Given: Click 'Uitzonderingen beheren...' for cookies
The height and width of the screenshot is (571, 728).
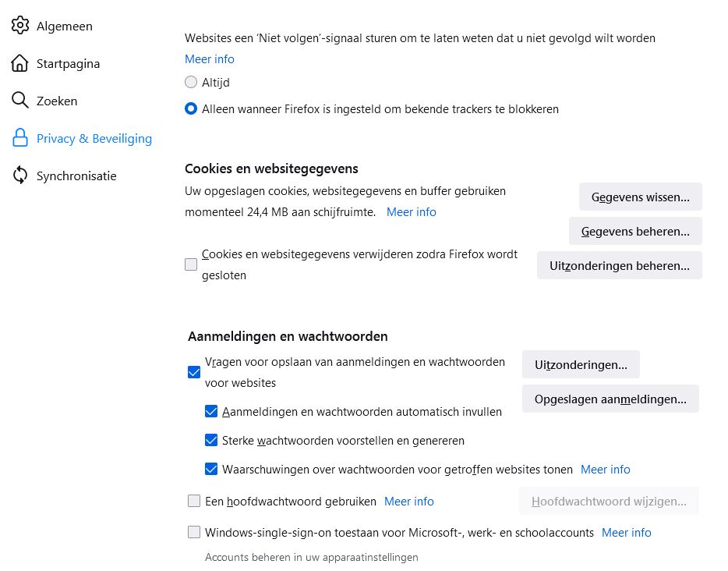Looking at the screenshot, I should [619, 265].
